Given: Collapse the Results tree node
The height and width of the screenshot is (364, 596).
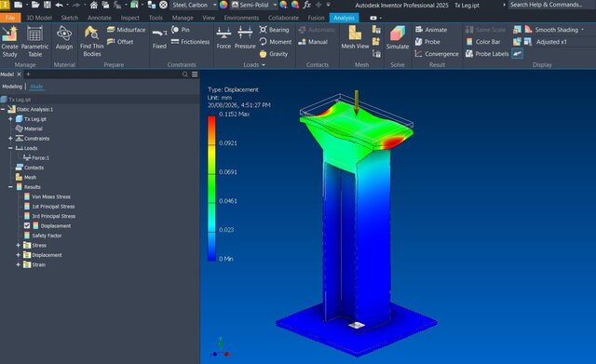Looking at the screenshot, I should tap(10, 187).
